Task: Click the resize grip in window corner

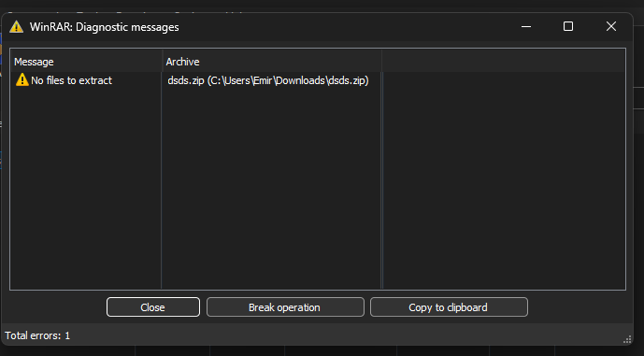Action: point(627,339)
